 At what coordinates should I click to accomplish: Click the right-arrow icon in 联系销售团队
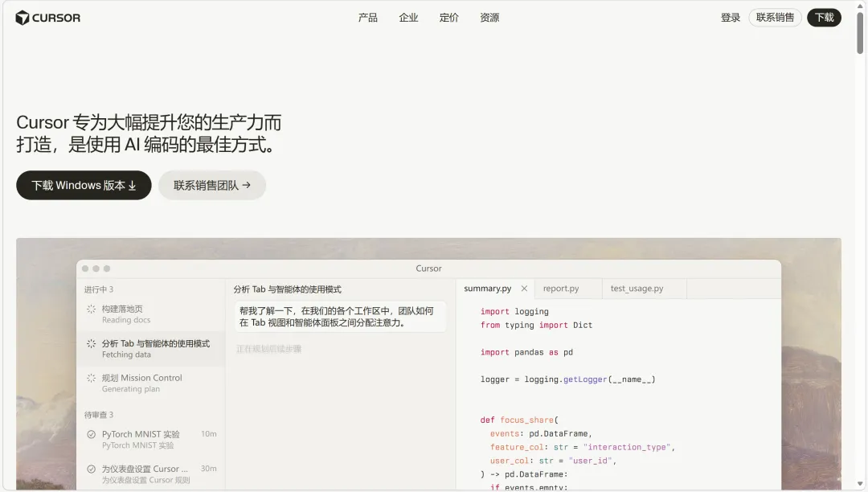tap(247, 186)
